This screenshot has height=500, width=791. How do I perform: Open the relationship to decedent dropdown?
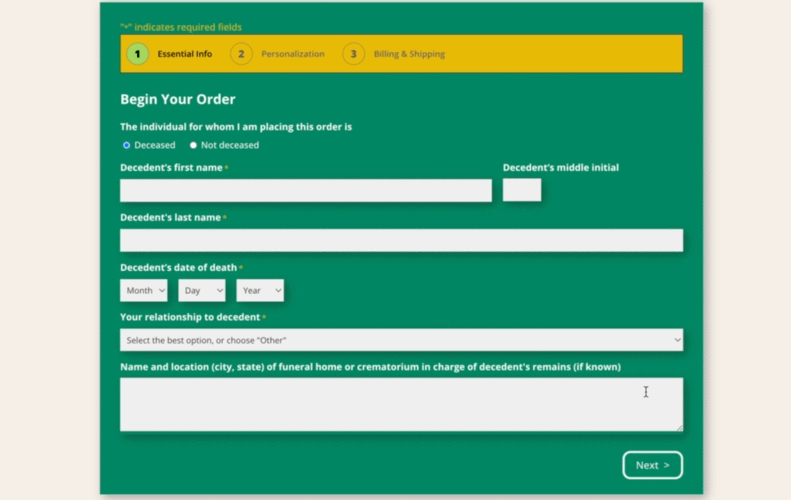[402, 340]
